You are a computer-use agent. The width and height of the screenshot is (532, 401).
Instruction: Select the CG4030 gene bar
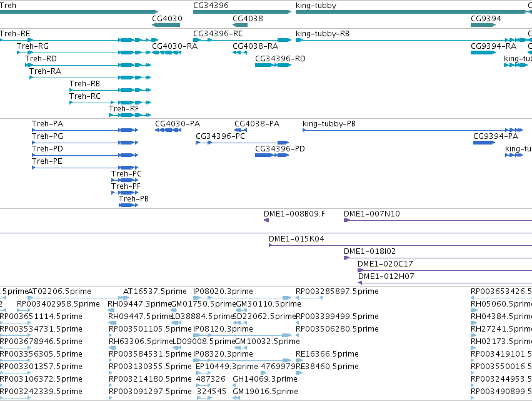(x=166, y=25)
